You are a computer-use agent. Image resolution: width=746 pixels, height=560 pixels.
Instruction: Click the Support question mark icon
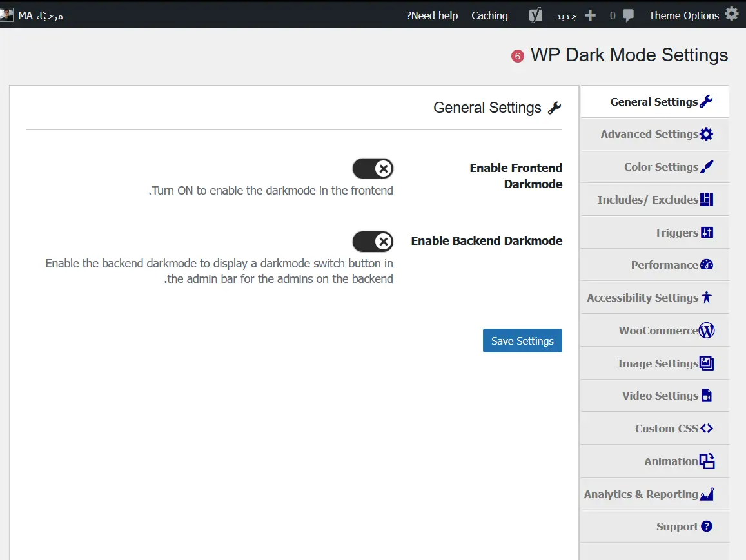coord(707,526)
